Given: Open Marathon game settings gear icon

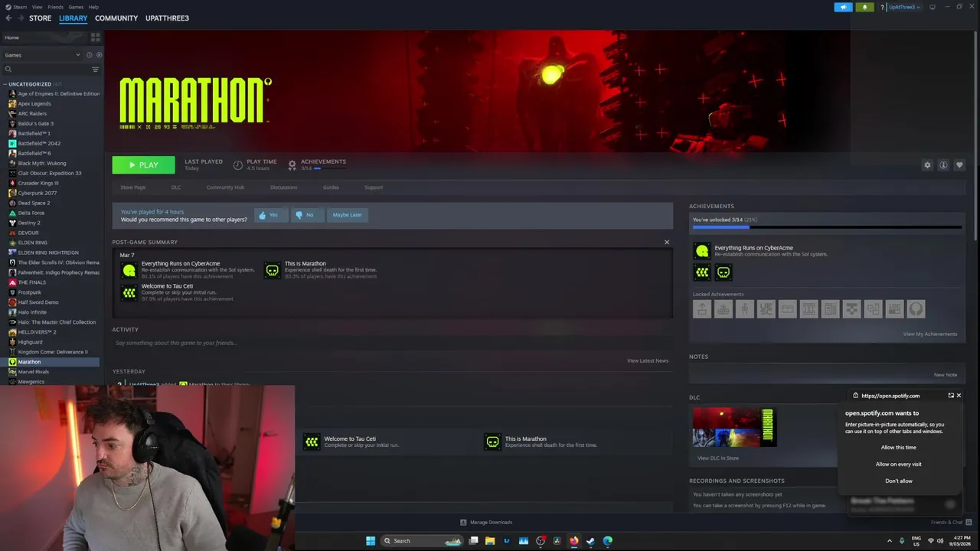Looking at the screenshot, I should (927, 165).
